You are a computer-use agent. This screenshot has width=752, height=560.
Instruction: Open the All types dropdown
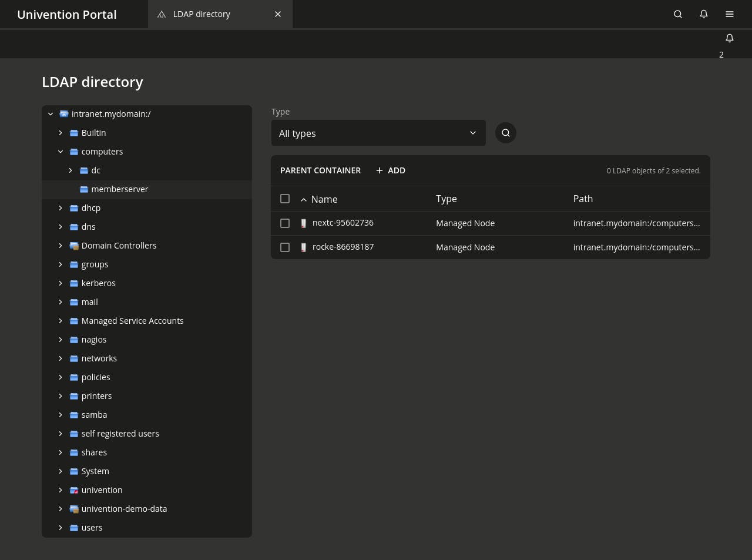tap(378, 133)
